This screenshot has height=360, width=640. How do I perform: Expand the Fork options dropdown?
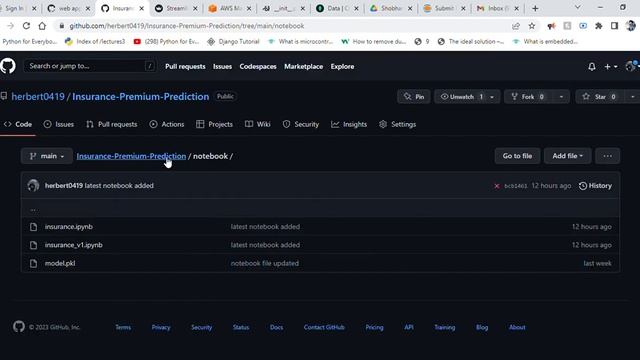point(561,97)
